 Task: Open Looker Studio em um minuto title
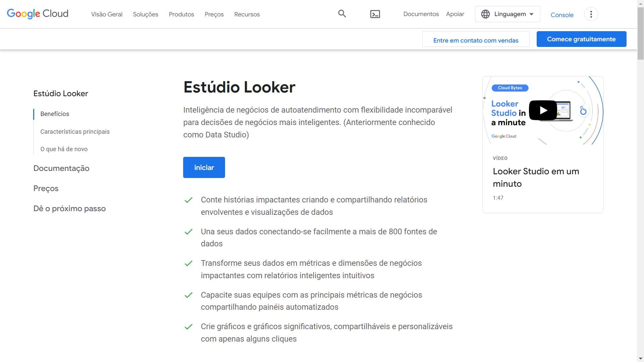pos(536,177)
